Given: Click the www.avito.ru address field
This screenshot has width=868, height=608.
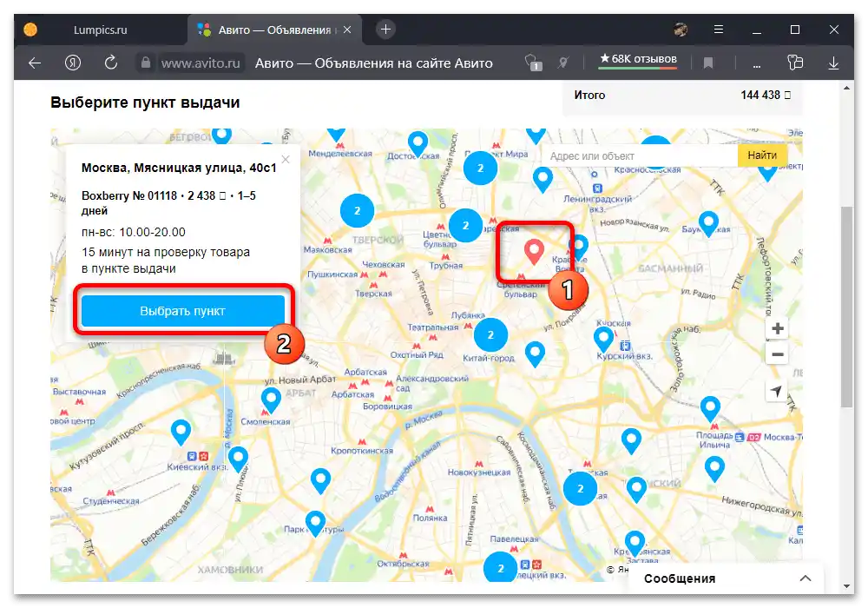Looking at the screenshot, I should pyautogui.click(x=201, y=63).
